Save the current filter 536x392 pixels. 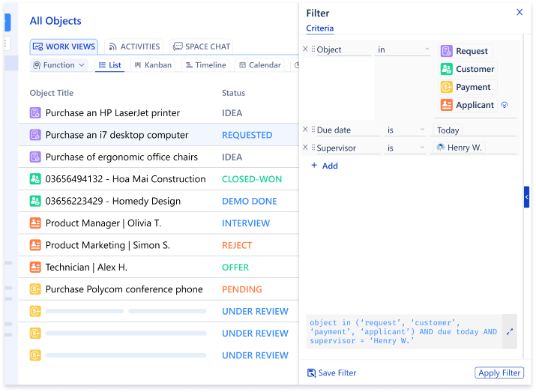click(x=331, y=373)
